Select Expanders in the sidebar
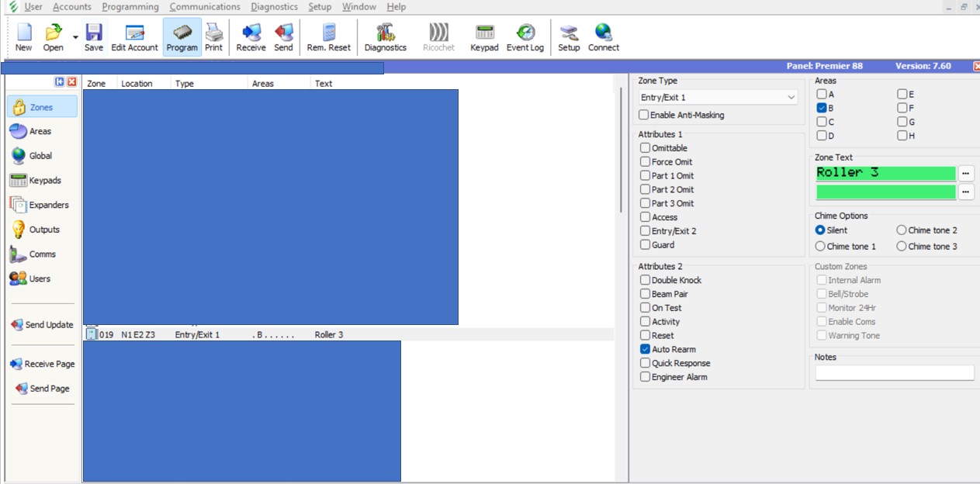The image size is (980, 484). 41,205
